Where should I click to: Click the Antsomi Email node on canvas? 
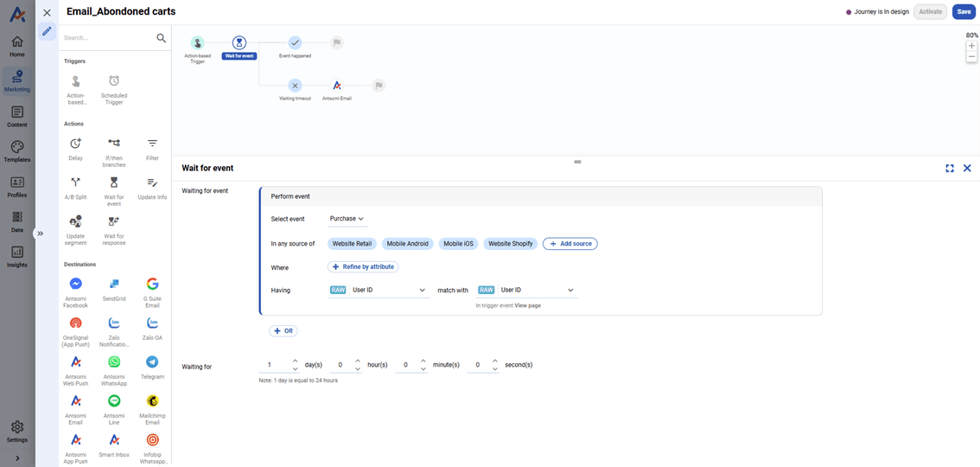click(x=337, y=86)
